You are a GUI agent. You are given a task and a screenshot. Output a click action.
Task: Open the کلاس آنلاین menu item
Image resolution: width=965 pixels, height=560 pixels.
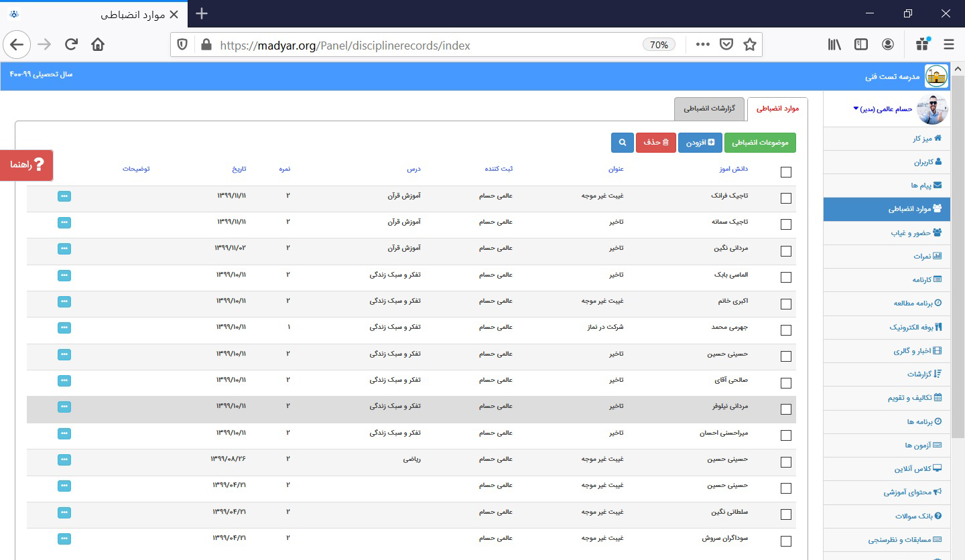click(887, 469)
